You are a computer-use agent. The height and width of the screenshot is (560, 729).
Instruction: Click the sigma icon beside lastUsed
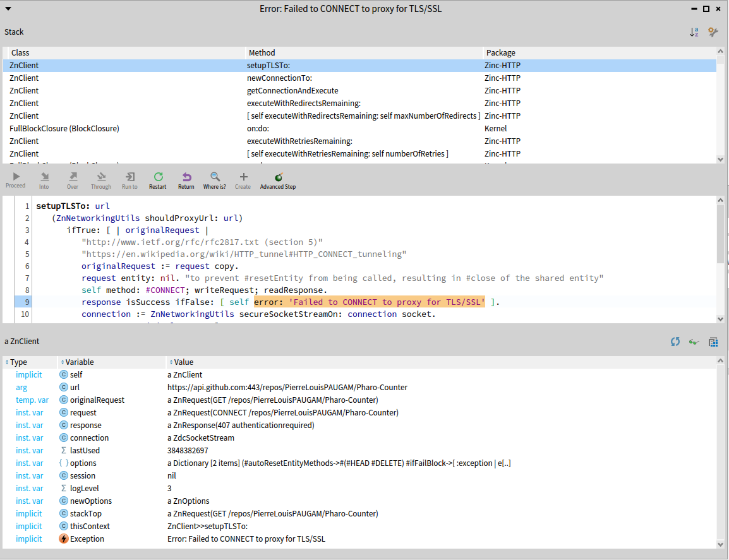click(64, 450)
